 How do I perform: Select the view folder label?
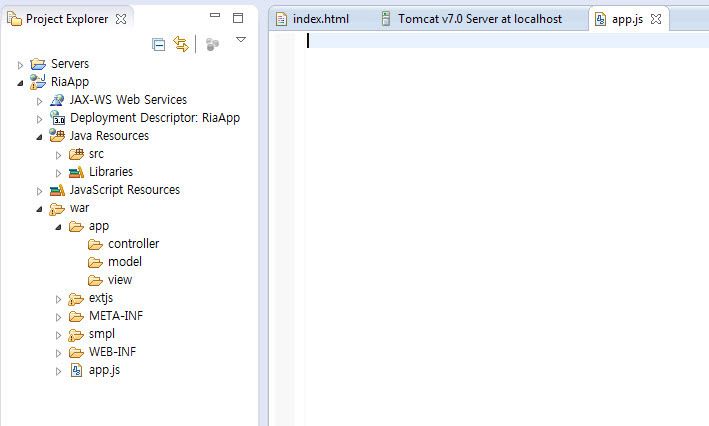tap(120, 280)
